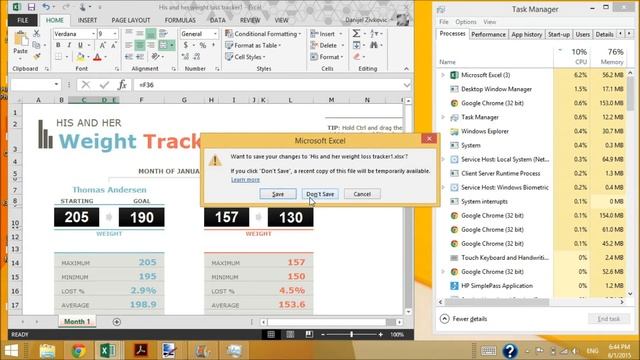Click Fewer details in Task Manager
This screenshot has height=360, width=640.
click(463, 319)
